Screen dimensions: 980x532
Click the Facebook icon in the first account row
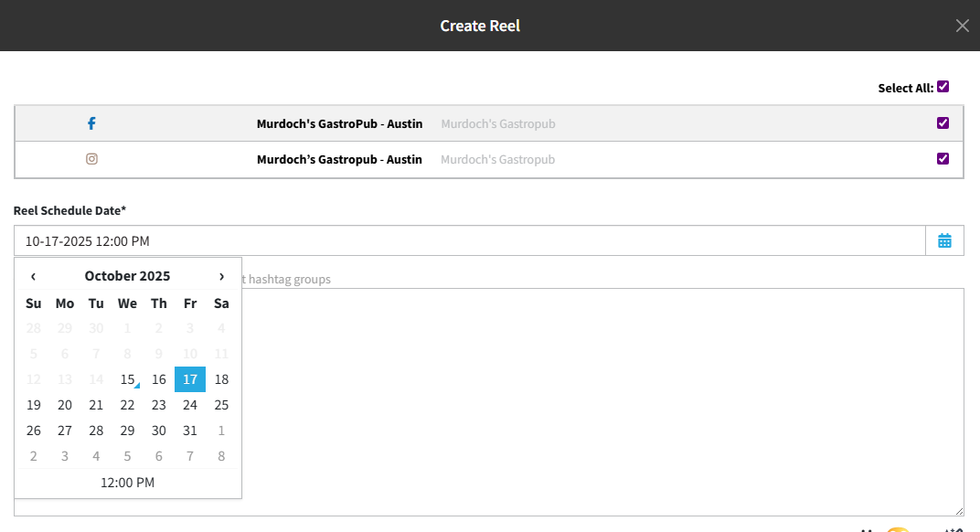91,123
